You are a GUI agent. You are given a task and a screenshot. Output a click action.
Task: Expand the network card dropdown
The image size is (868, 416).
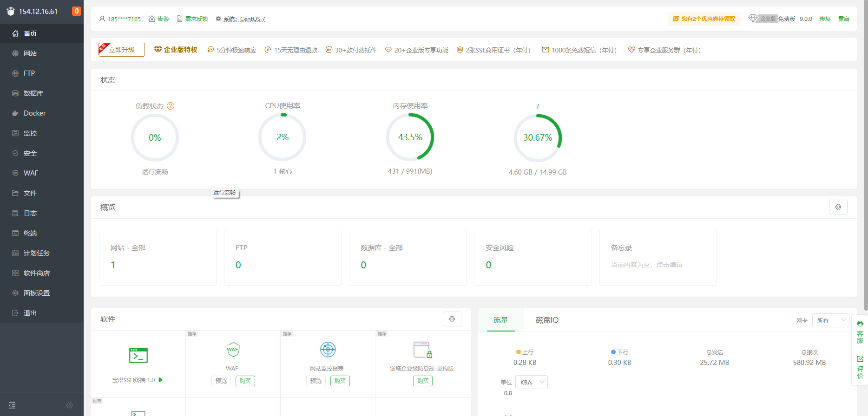pos(830,320)
